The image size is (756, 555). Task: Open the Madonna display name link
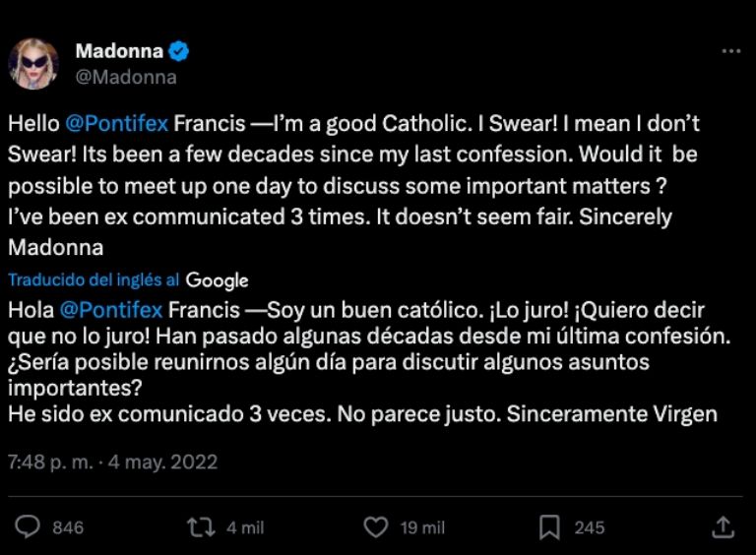click(119, 51)
